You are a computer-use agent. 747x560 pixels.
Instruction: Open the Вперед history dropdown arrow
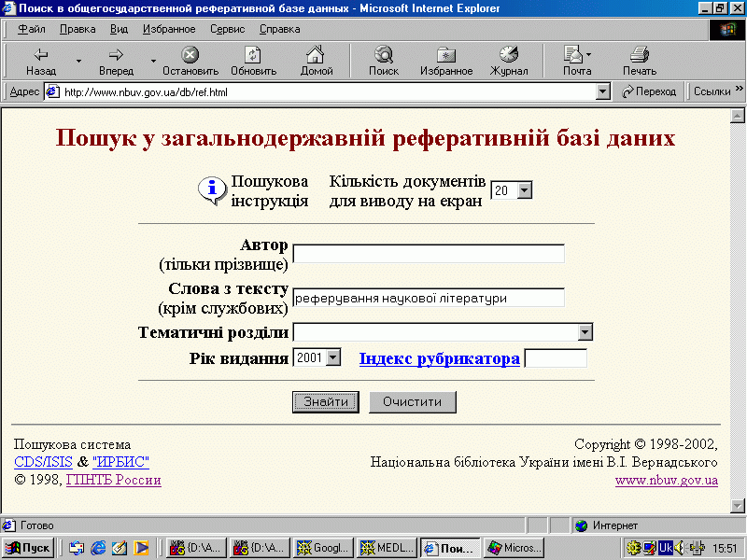coord(153,61)
